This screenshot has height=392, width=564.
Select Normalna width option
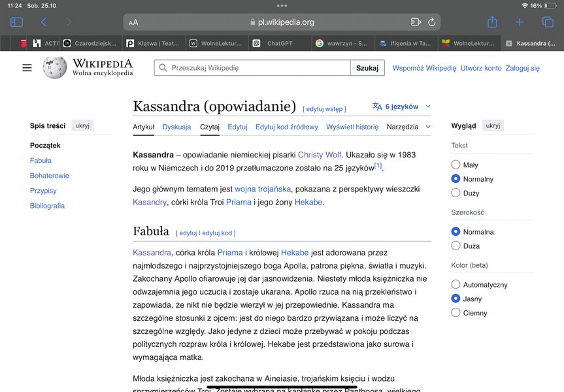[456, 231]
